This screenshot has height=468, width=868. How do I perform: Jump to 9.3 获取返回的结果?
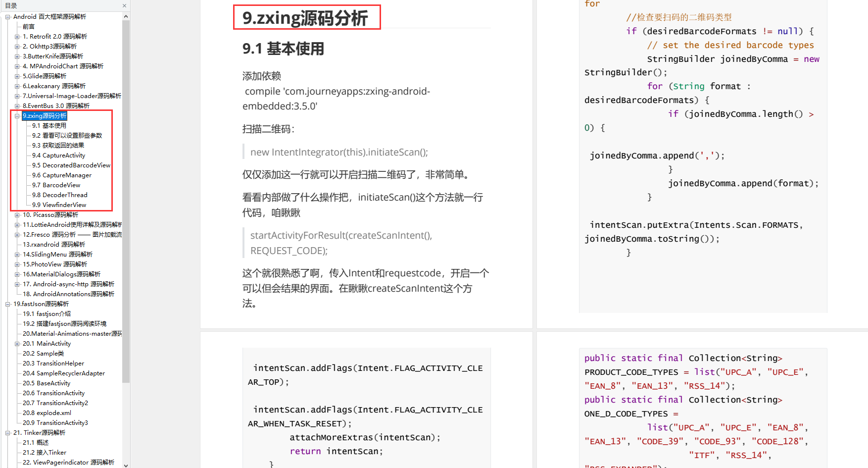58,146
